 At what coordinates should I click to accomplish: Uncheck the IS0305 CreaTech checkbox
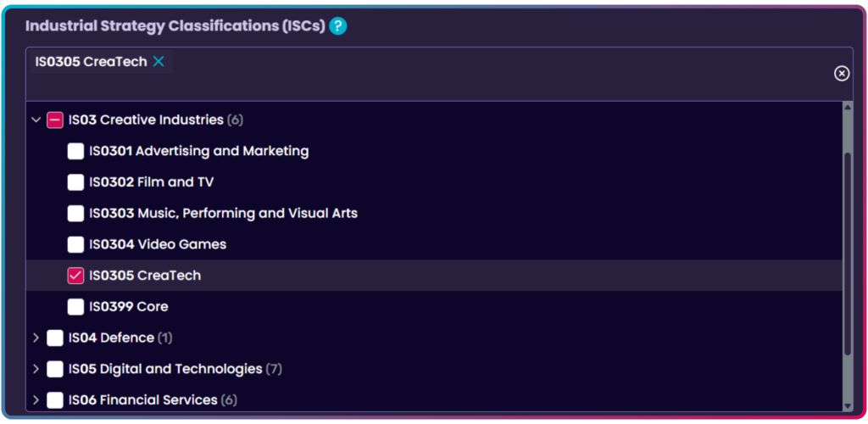click(75, 276)
